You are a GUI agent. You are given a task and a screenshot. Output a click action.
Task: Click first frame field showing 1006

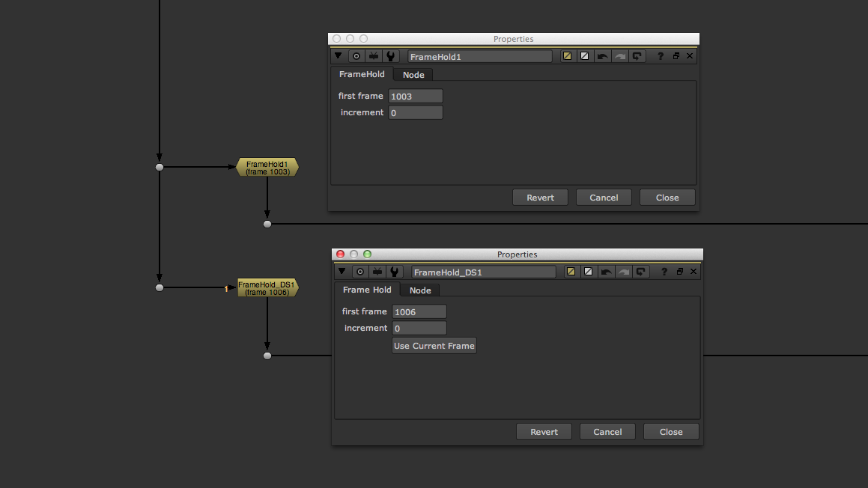click(419, 312)
